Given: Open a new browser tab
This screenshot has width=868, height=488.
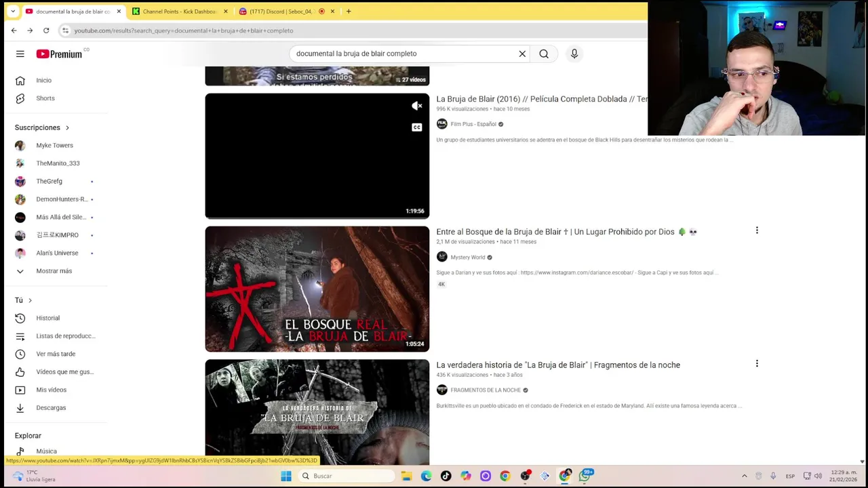Looking at the screenshot, I should click(x=349, y=12).
